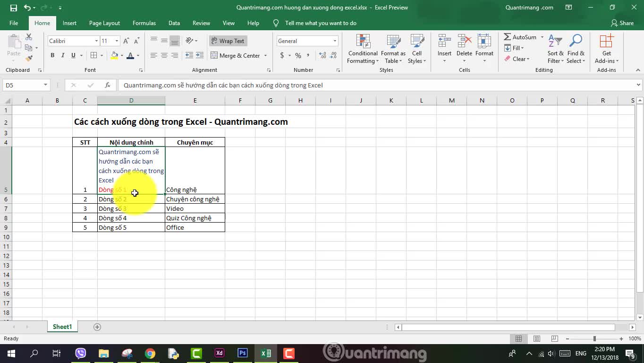The width and height of the screenshot is (644, 363).
Task: Click Merge & Center button
Action: pos(235,56)
